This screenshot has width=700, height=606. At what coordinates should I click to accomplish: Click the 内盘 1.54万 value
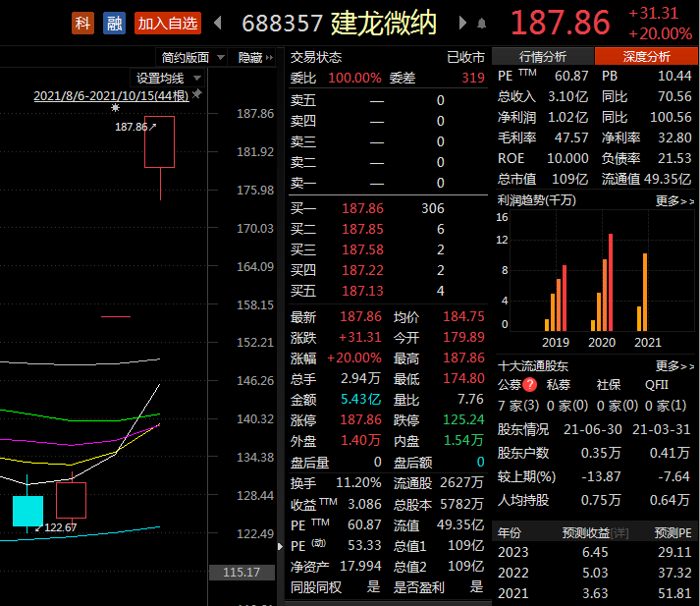click(463, 441)
